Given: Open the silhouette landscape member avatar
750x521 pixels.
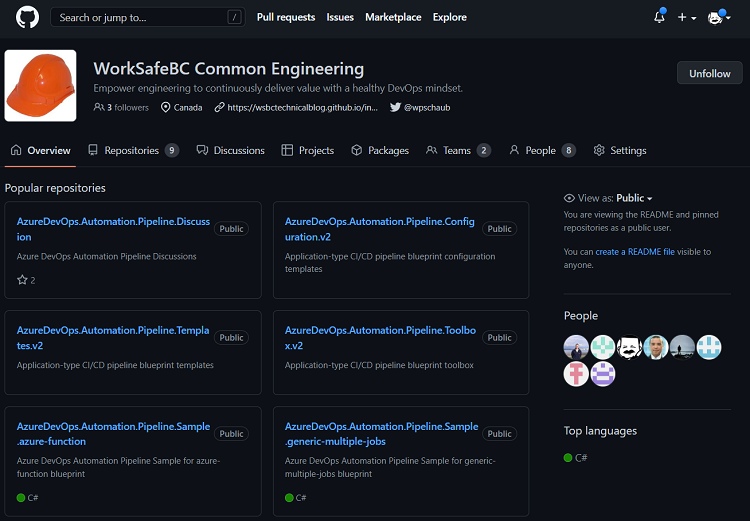Looking at the screenshot, I should click(683, 347).
